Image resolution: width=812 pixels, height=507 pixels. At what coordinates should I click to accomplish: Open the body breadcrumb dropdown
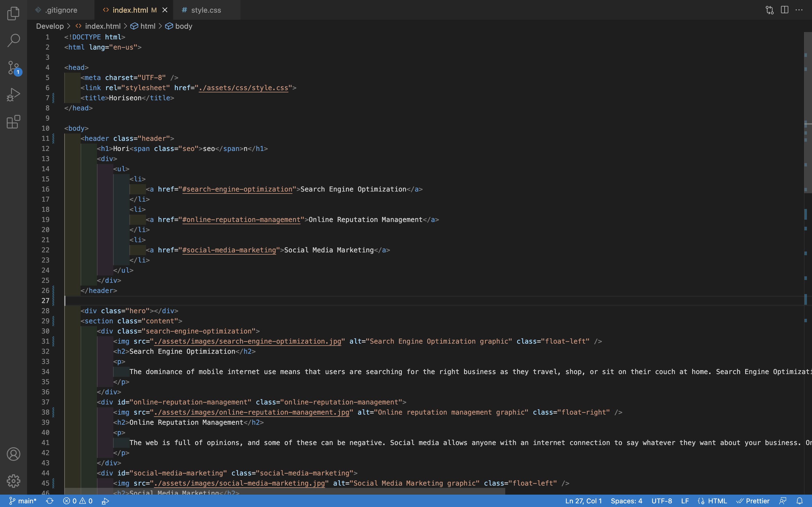184,26
